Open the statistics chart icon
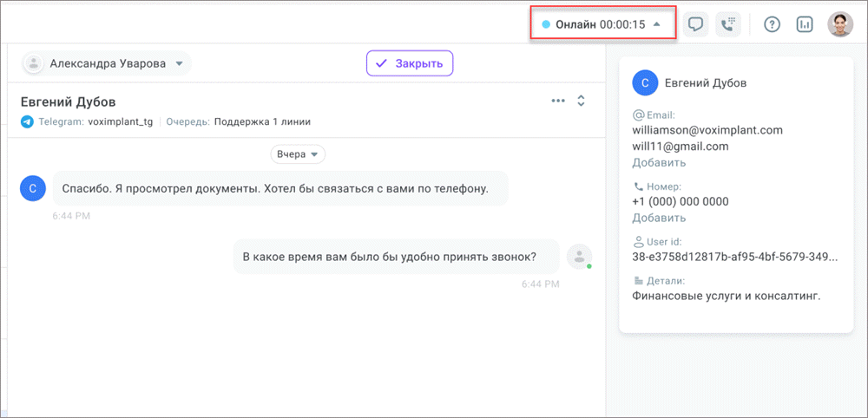Screen dimensions: 868x418 [x=804, y=25]
